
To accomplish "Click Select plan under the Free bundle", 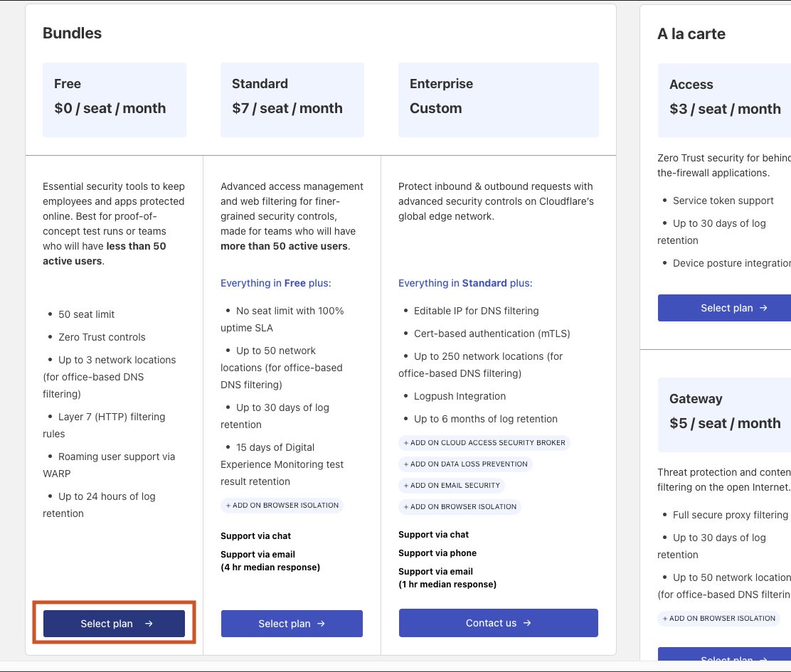I will click(114, 624).
